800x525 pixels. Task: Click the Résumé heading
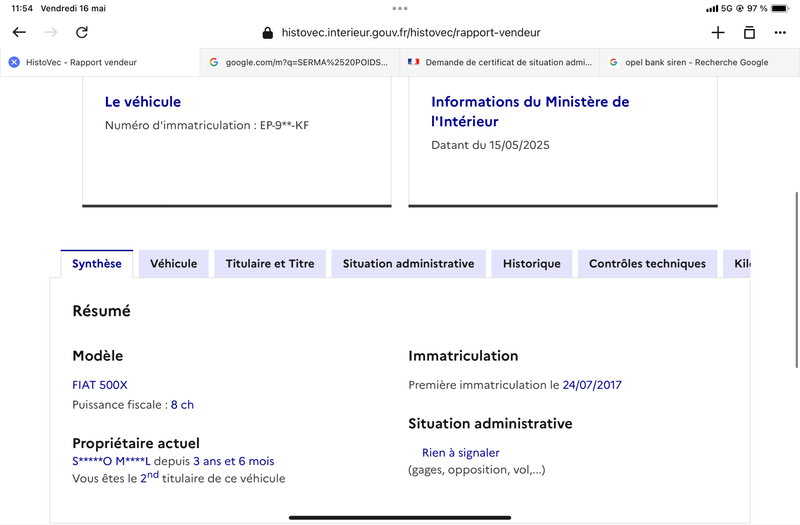click(x=102, y=311)
